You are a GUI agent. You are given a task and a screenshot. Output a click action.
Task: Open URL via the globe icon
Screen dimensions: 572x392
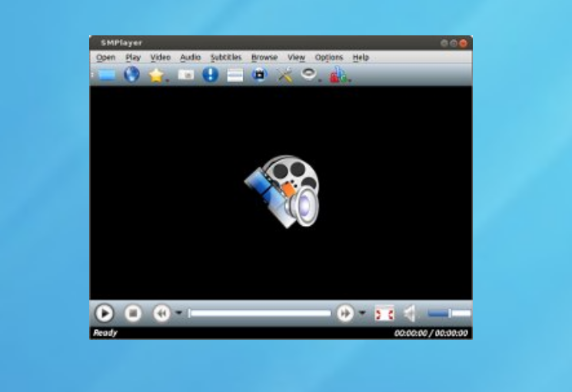[131, 75]
